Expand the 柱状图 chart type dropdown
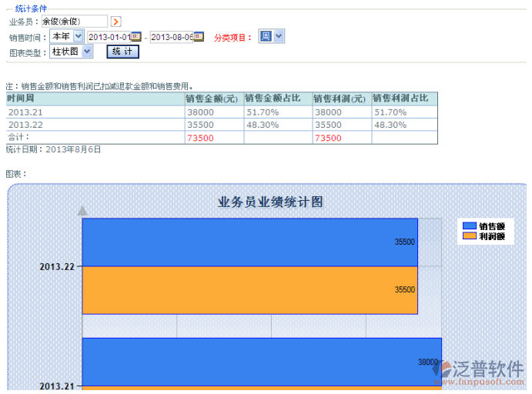The height and width of the screenshot is (394, 532). 87,52
